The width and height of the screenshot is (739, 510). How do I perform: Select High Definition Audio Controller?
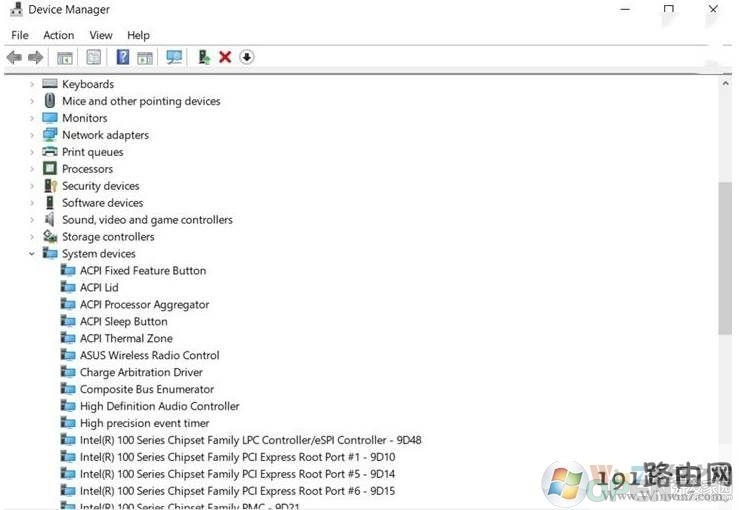(x=159, y=406)
